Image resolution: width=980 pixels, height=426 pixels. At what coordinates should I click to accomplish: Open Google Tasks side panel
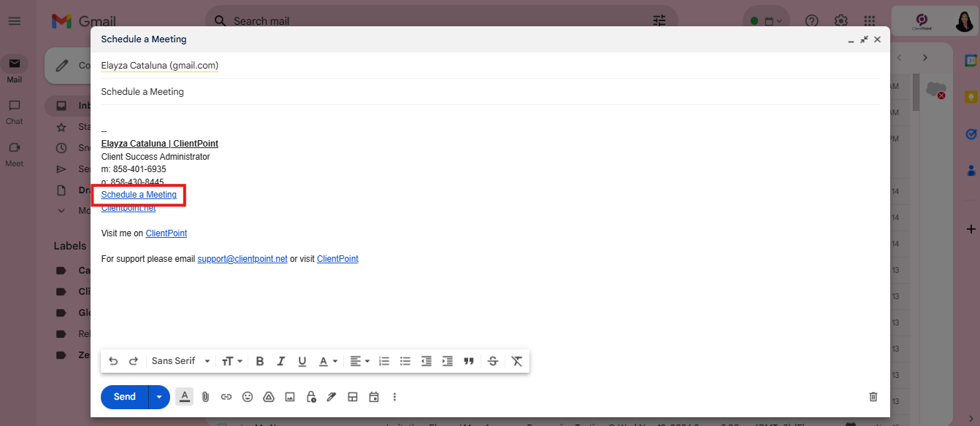click(971, 134)
